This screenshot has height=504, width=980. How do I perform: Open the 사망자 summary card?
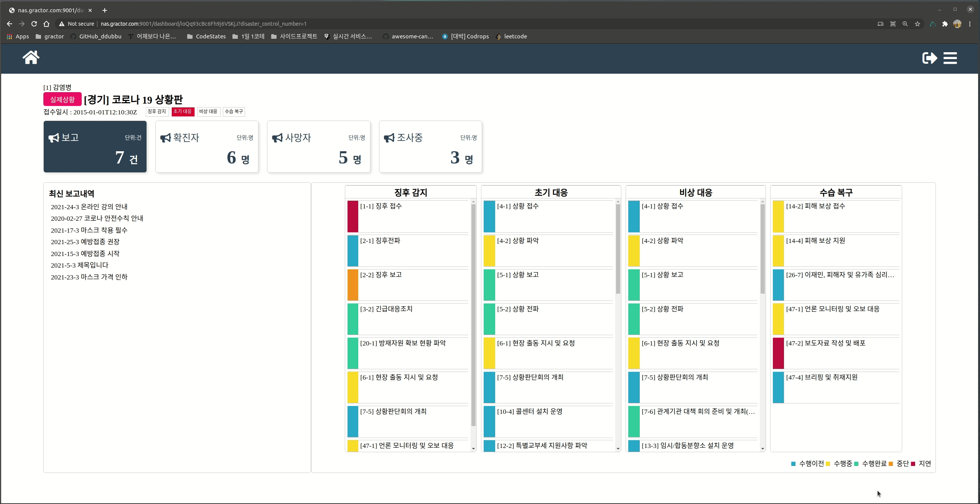pyautogui.click(x=318, y=147)
